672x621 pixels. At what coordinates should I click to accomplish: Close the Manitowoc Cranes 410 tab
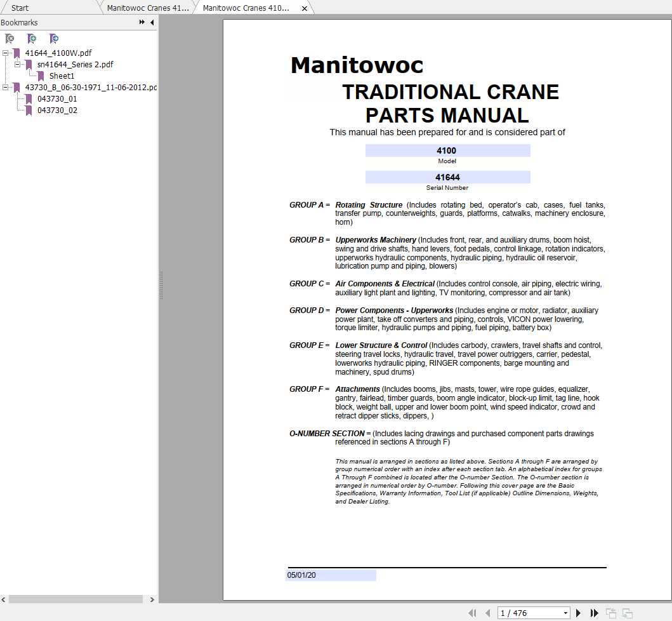pyautogui.click(x=304, y=8)
